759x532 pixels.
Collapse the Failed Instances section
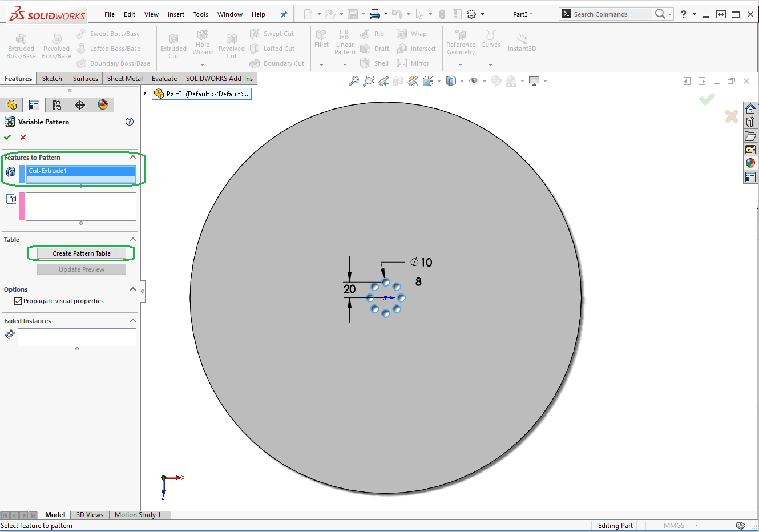[133, 321]
